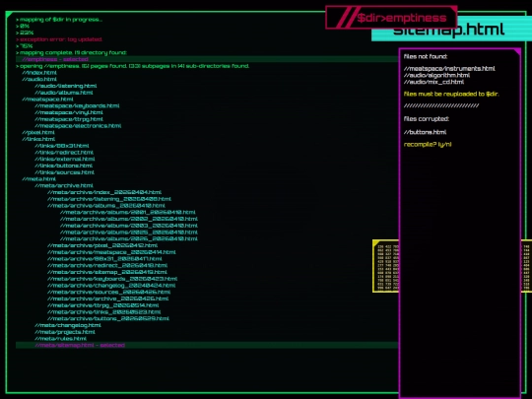Open //meatspace/electronics.html link
The height and width of the screenshot is (399, 532).
coord(78,126)
